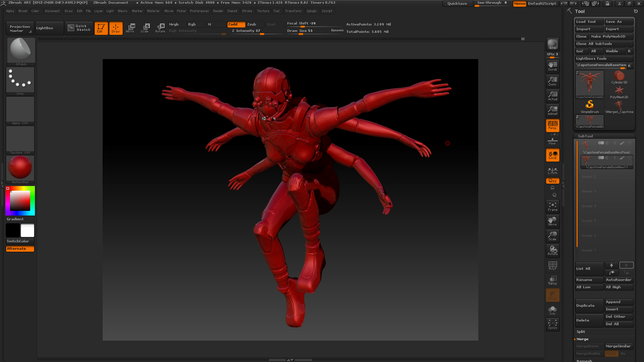Image resolution: width=644 pixels, height=362 pixels.
Task: Open the Quick Sketch tool
Action: point(80,28)
